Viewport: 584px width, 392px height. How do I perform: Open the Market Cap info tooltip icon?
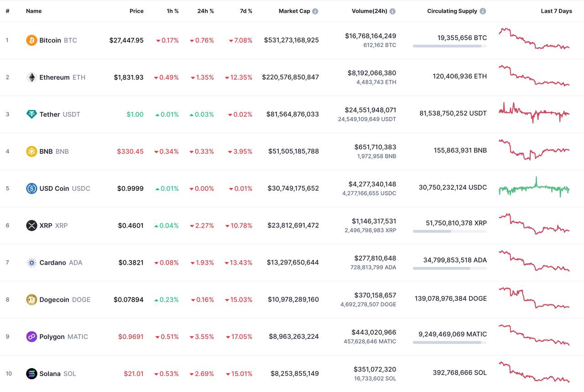click(315, 11)
